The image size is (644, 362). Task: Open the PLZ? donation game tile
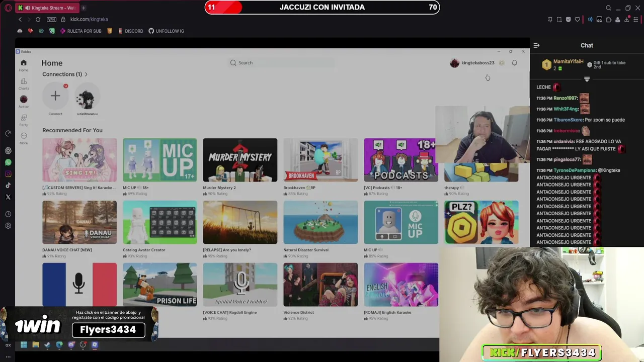click(x=481, y=222)
